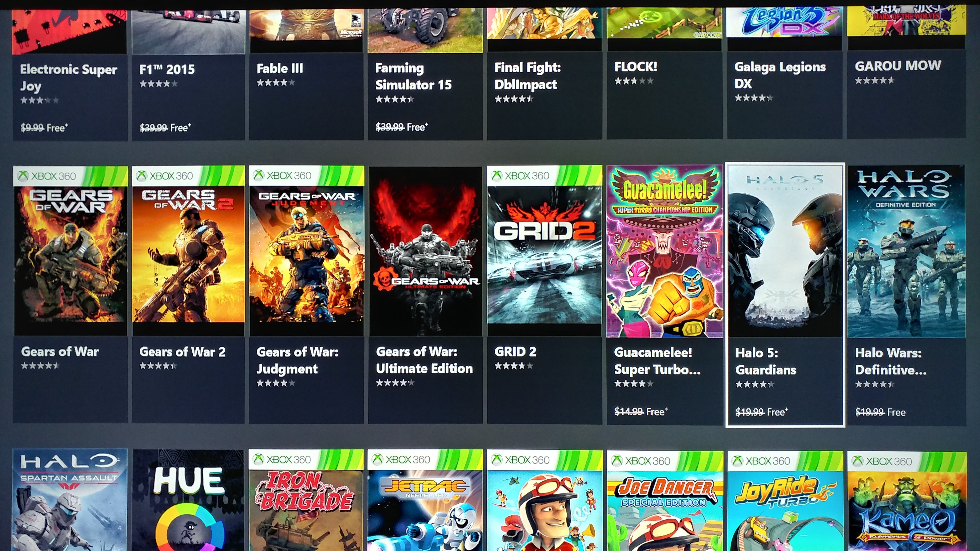980x551 pixels.
Task: Open the Joe Danger helmet character tile
Action: click(x=544, y=501)
